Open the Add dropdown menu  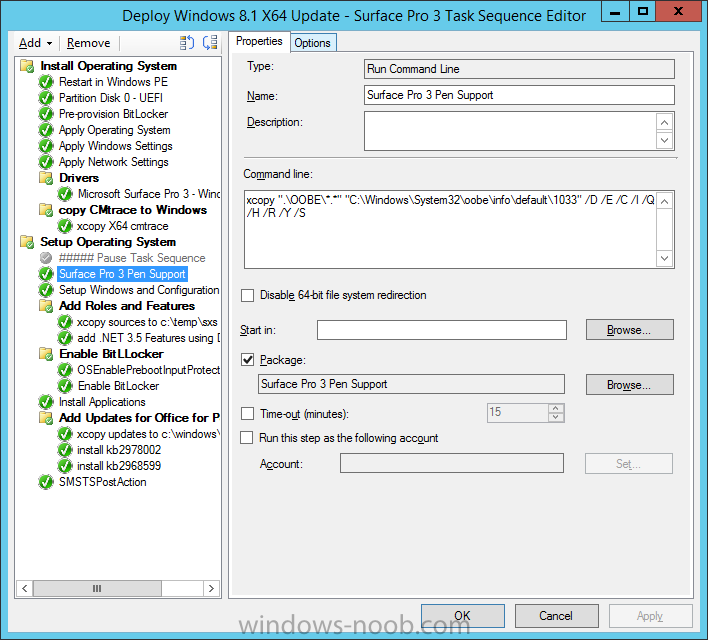click(x=36, y=43)
